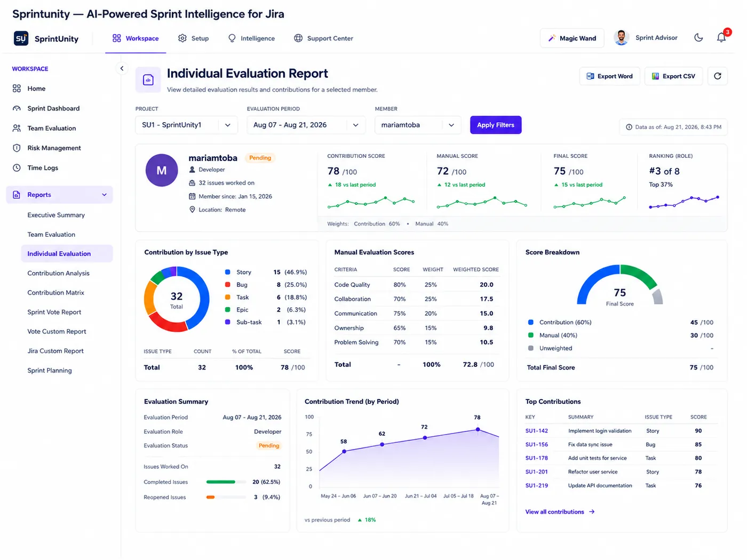The width and height of the screenshot is (747, 560).
Task: Open Sprint Vote Report
Action: pos(54,312)
